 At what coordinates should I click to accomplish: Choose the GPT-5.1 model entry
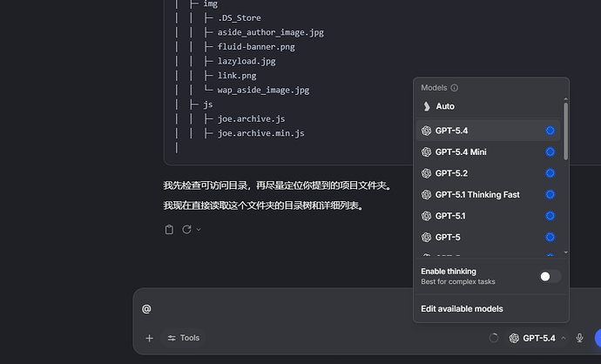[488, 216]
